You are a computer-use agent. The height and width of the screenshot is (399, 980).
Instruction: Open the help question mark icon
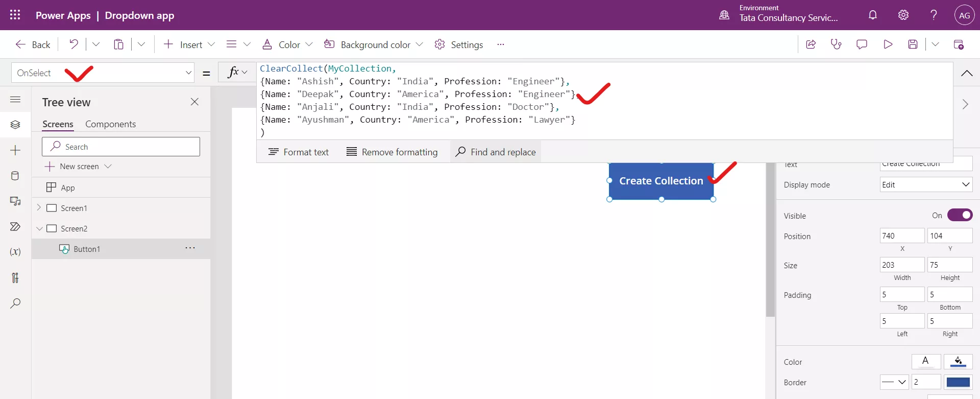(x=934, y=15)
